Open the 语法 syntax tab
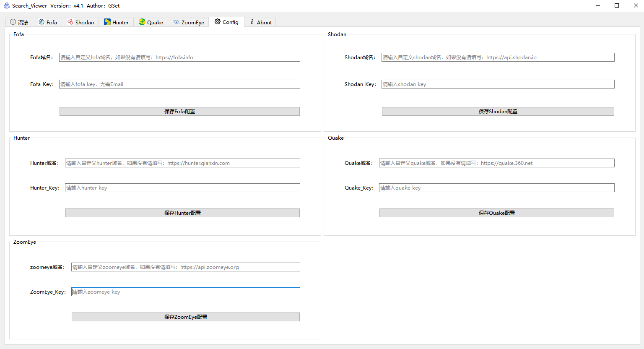Screen dimensions: 644x349 click(x=19, y=22)
